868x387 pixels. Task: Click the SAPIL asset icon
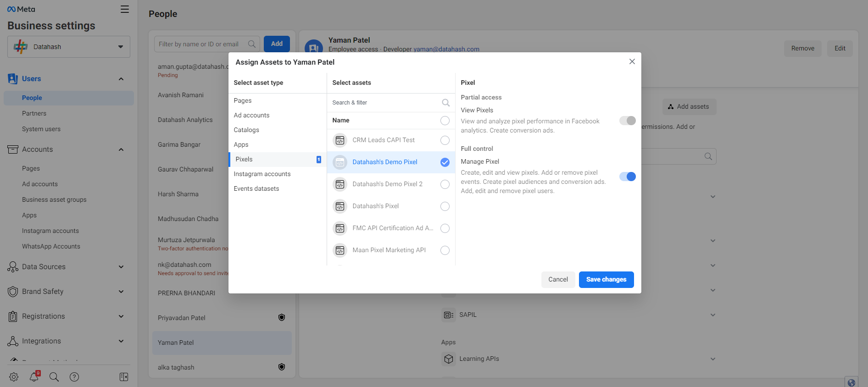[449, 315]
